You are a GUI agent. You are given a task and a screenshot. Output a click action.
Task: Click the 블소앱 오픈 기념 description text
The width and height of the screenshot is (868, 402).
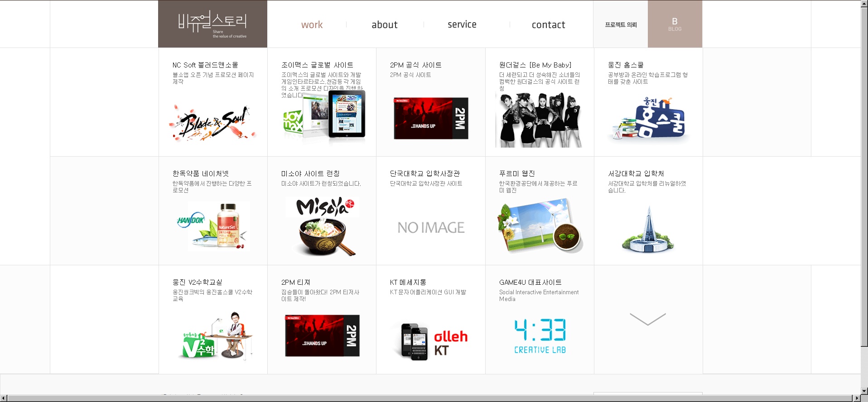[213, 78]
